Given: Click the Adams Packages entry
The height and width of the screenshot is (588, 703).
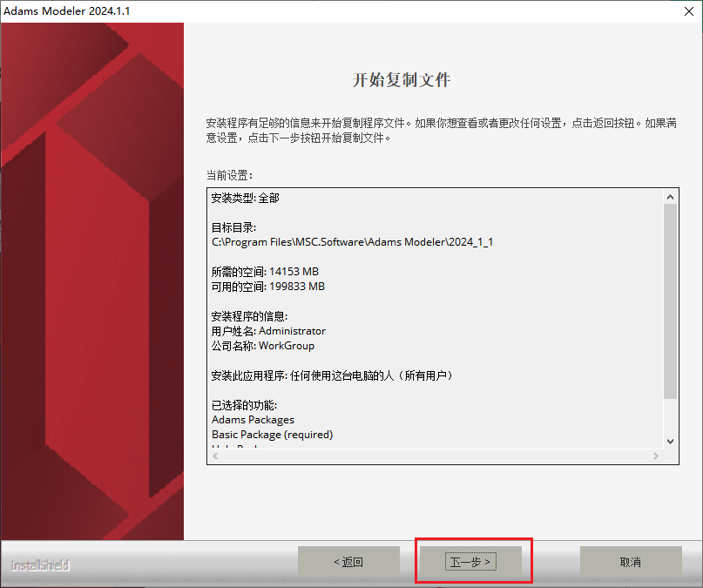Looking at the screenshot, I should point(253,420).
